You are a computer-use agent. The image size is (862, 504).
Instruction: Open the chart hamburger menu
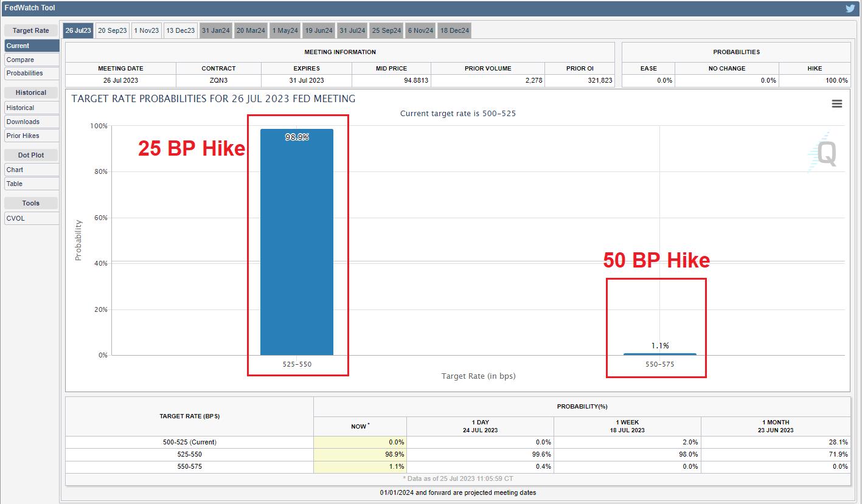click(x=836, y=104)
